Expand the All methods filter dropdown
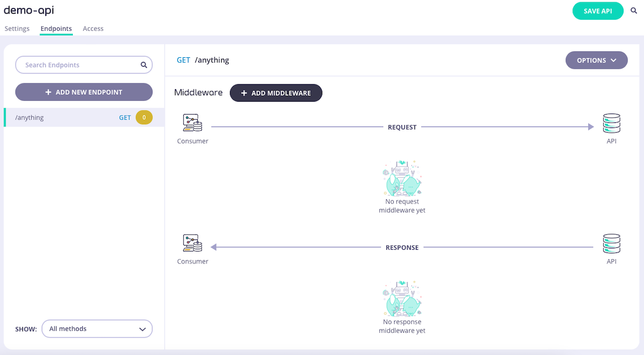 click(x=97, y=329)
